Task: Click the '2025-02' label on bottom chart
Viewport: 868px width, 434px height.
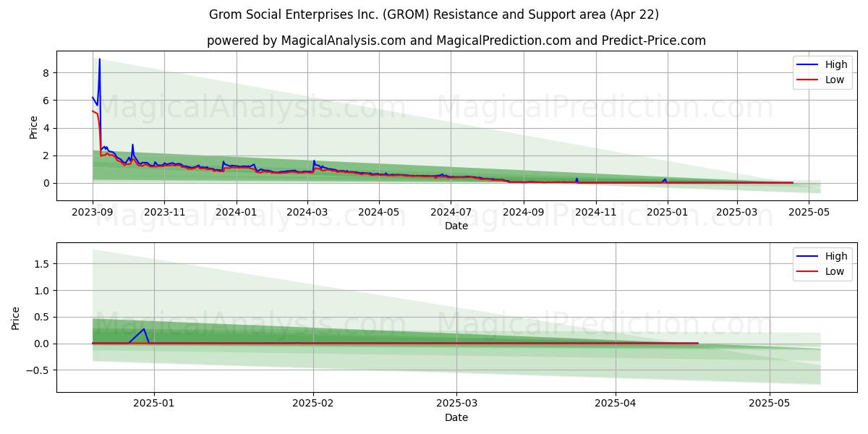Action: [314, 404]
